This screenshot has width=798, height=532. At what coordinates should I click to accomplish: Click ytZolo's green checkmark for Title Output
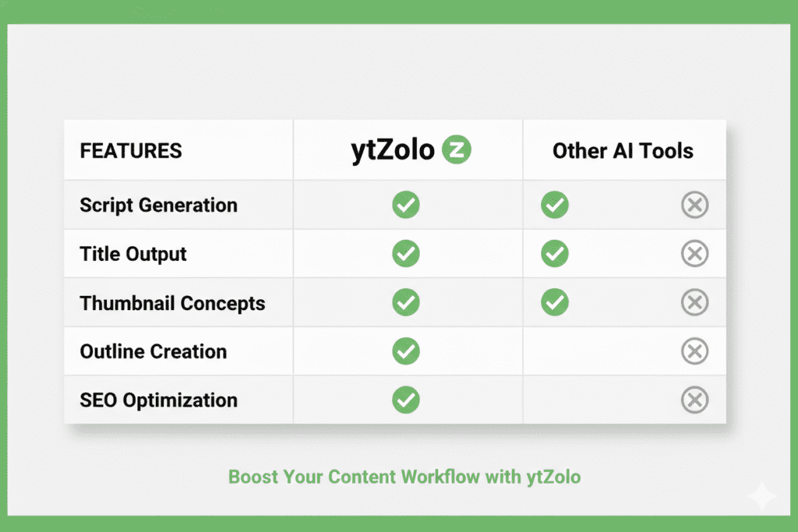pyautogui.click(x=406, y=254)
